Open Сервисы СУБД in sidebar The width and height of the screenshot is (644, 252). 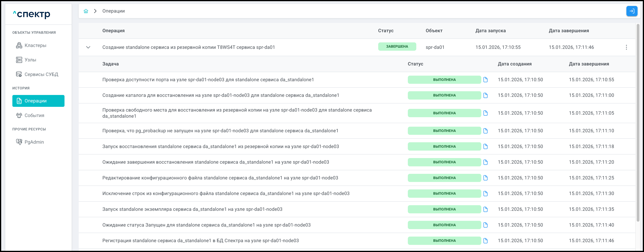[x=41, y=74]
